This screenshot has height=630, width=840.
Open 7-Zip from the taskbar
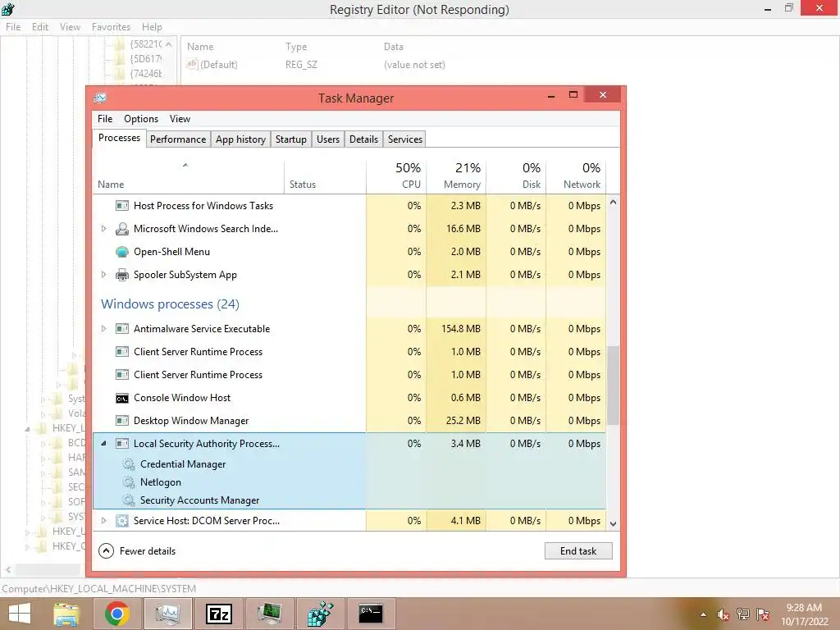pyautogui.click(x=218, y=614)
